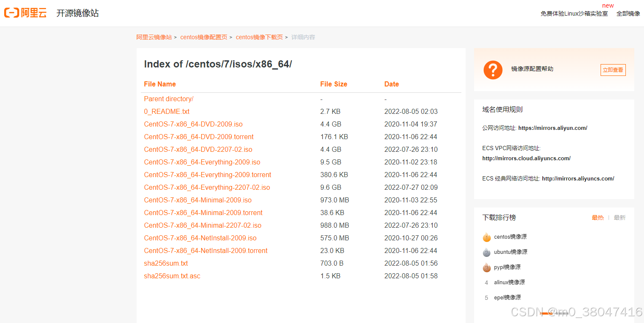Download CentOS-7-x86_64-Minimal-2009.iso

pos(198,200)
